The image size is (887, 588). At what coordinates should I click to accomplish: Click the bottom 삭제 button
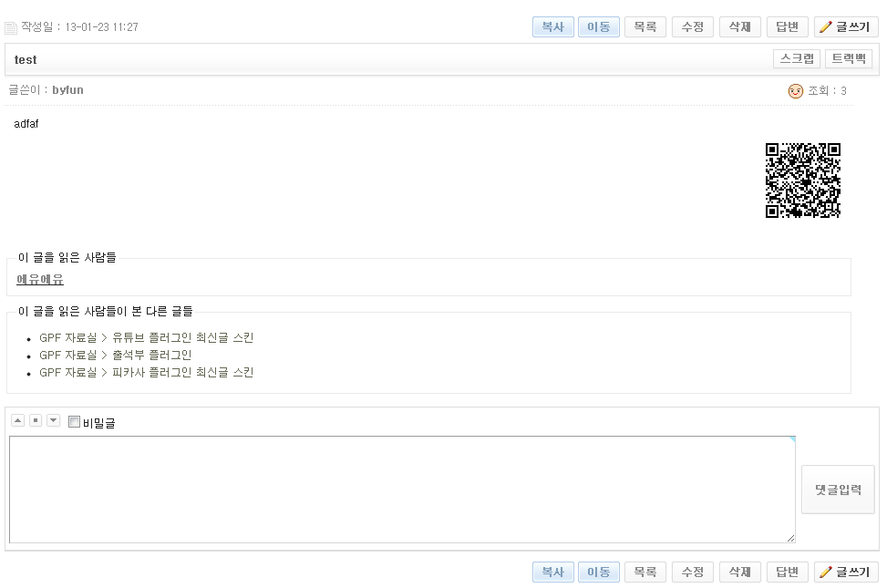[x=740, y=573]
